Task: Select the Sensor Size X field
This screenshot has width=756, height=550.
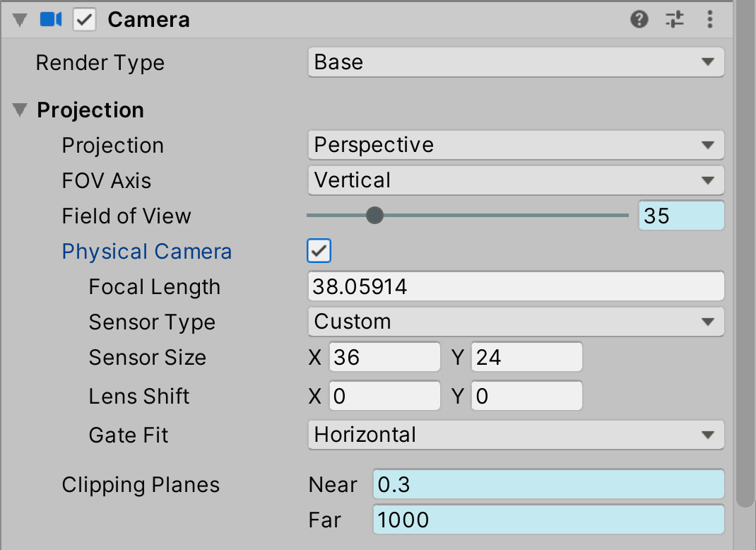Action: coord(384,358)
